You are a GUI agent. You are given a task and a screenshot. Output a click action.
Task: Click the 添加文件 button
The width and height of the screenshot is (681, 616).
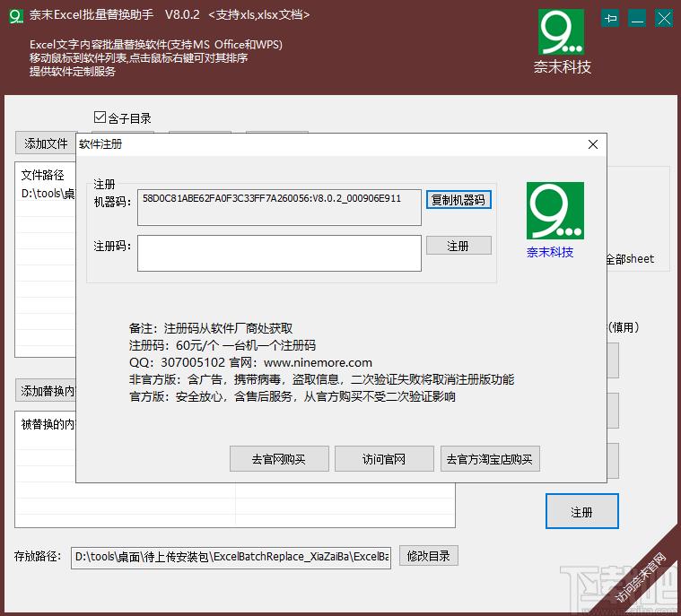(x=46, y=143)
